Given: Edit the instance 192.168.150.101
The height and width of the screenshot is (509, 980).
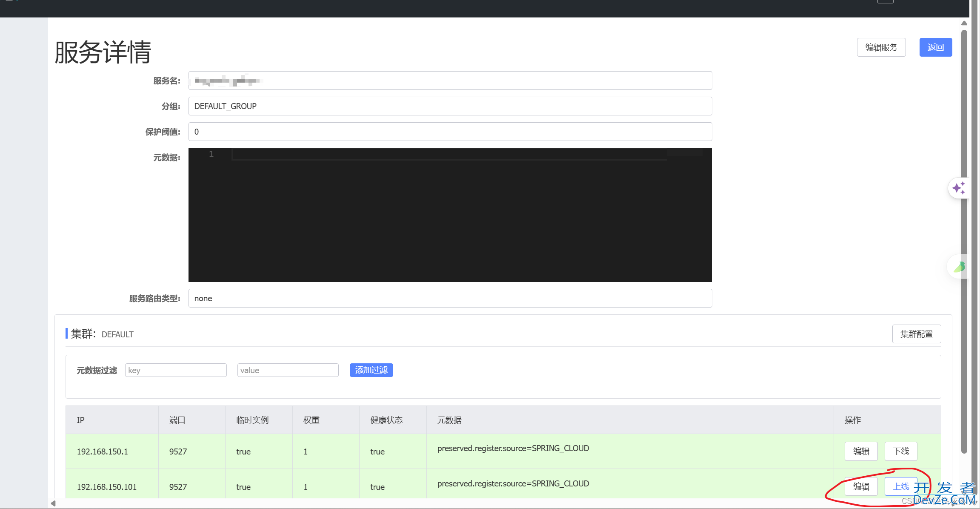Looking at the screenshot, I should [x=861, y=486].
